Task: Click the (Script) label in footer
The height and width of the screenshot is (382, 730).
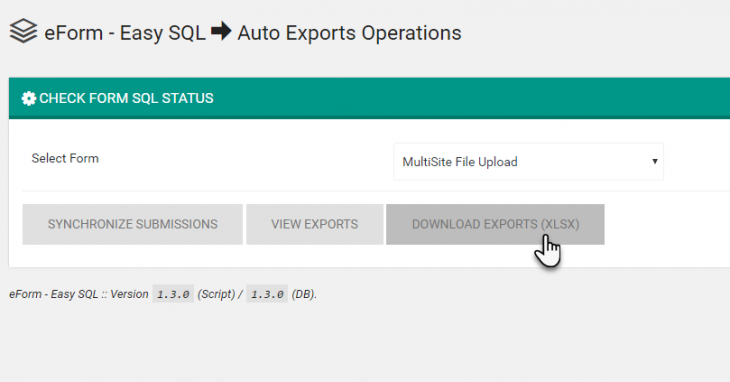Action: [216, 294]
